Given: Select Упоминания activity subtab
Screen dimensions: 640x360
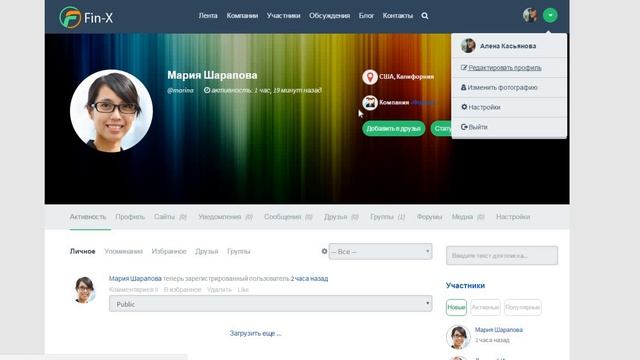Looking at the screenshot, I should (x=123, y=251).
